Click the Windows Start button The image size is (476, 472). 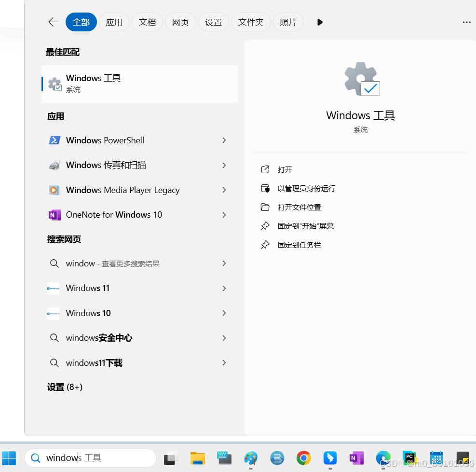9,458
